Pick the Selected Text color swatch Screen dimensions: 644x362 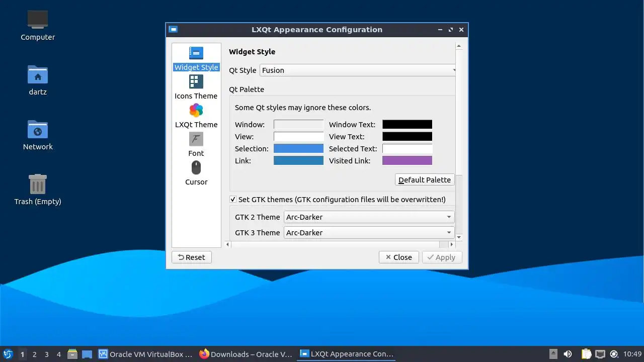tap(407, 148)
